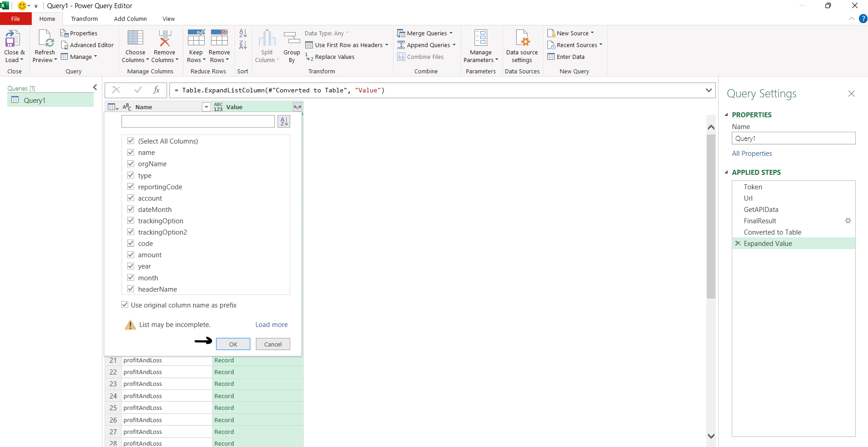Cancel the expand columns dialog
This screenshot has height=447, width=868.
[x=273, y=344]
